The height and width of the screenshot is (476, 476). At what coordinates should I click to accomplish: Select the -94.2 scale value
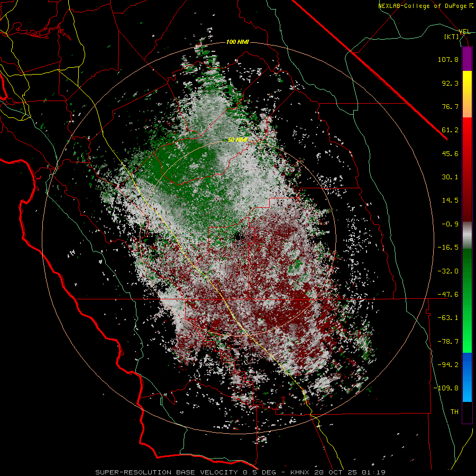(448, 365)
